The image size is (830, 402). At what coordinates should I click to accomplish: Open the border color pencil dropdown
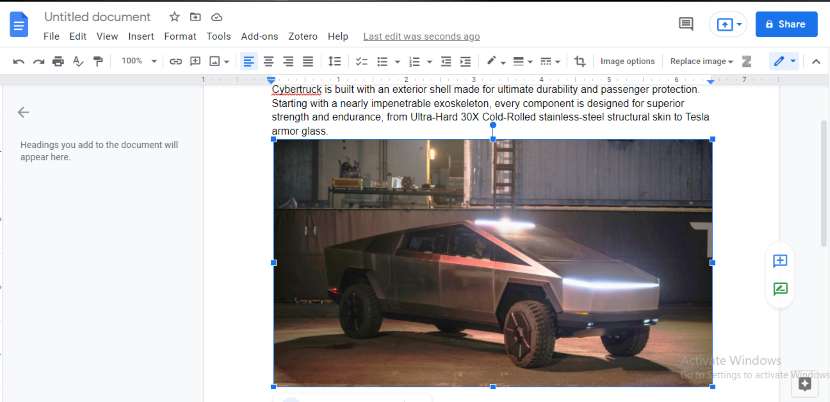pyautogui.click(x=496, y=61)
